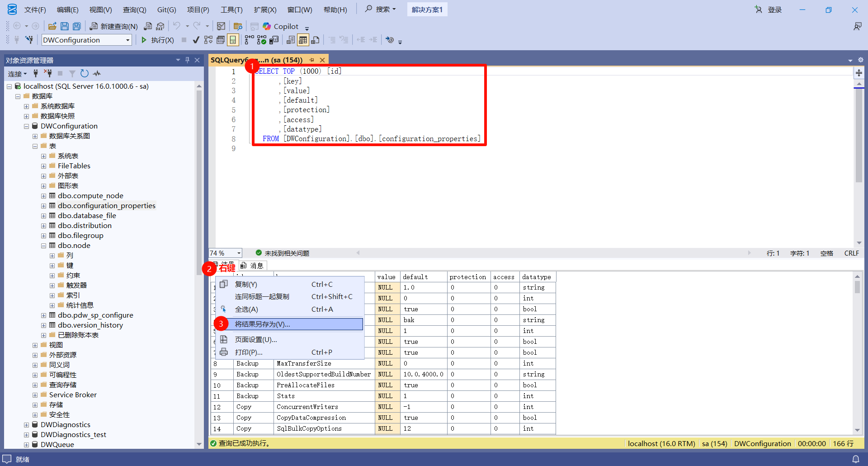
Task: Click the find in files toolbar icon
Action: click(238, 26)
